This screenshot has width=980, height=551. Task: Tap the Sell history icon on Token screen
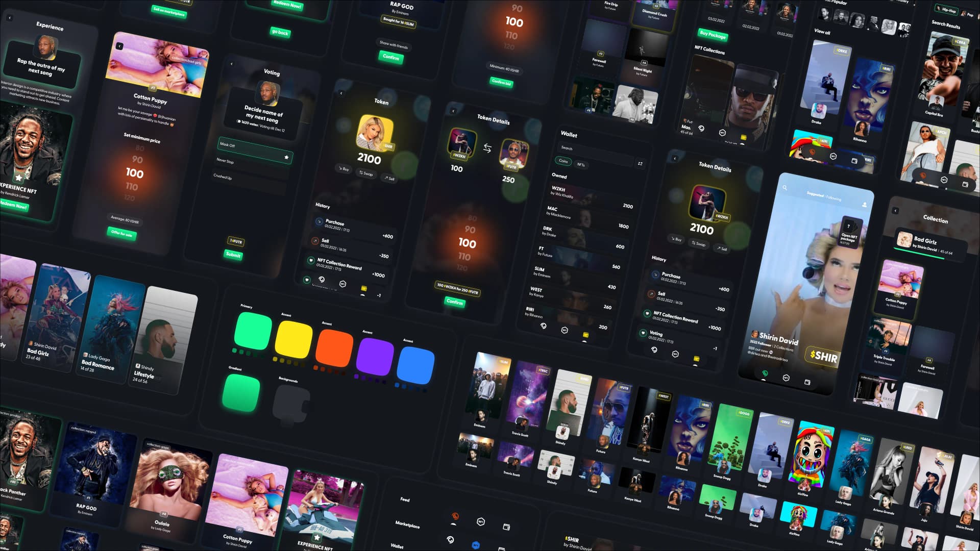click(315, 241)
